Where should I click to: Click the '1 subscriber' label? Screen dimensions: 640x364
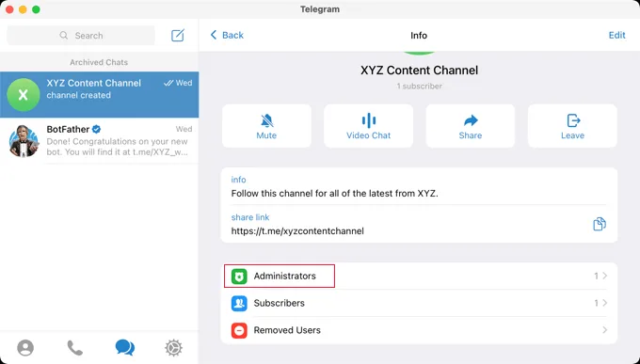pos(419,87)
